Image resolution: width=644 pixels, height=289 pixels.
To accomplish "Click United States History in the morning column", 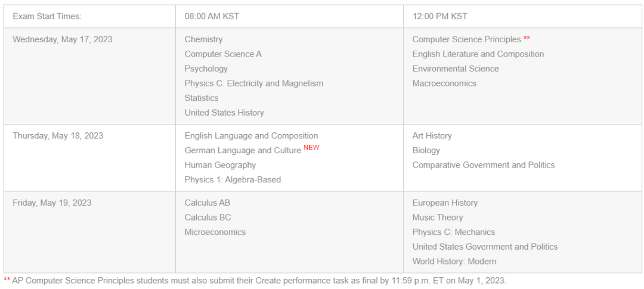I will point(224,113).
